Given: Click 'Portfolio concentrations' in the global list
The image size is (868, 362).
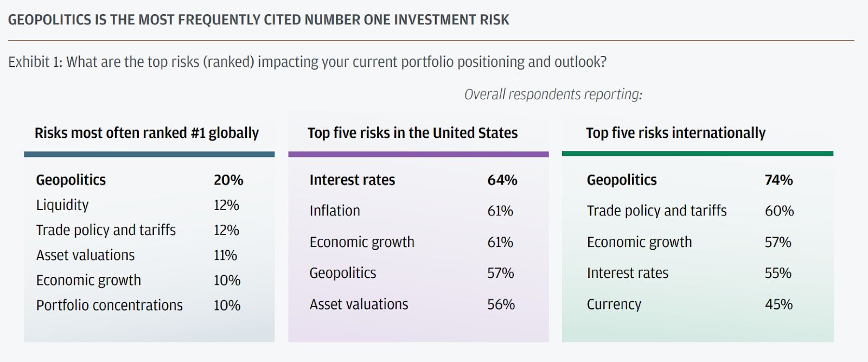Looking at the screenshot, I should pos(109,305).
